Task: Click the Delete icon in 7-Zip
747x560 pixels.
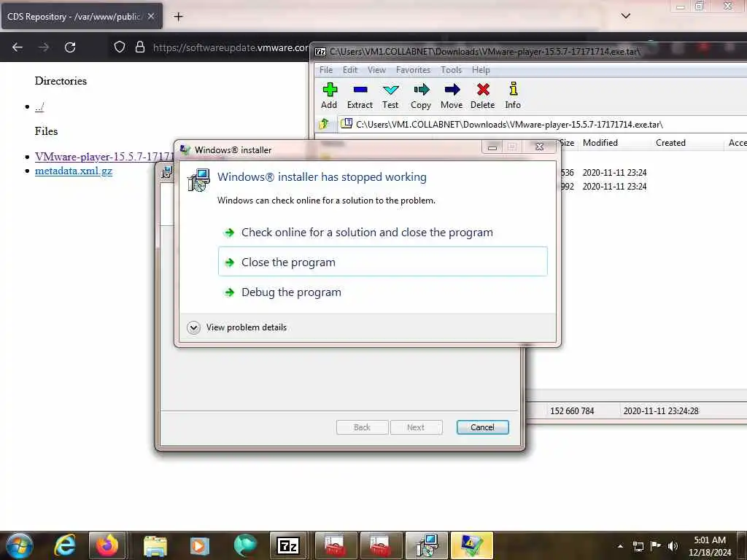Action: pos(483,96)
